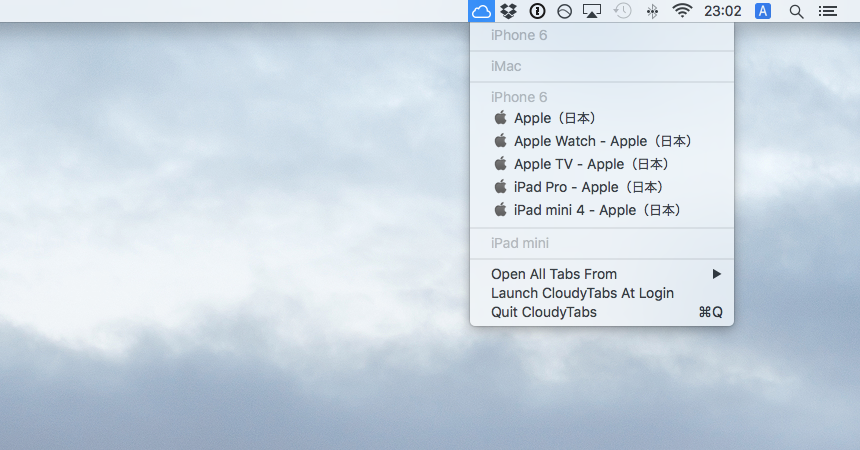
Task: Open the Time Machine menu bar icon
Action: click(623, 11)
